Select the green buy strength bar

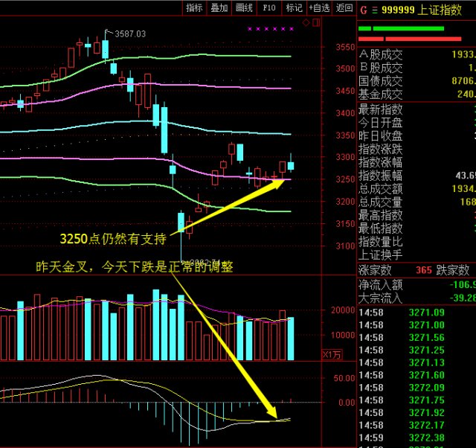point(401,28)
